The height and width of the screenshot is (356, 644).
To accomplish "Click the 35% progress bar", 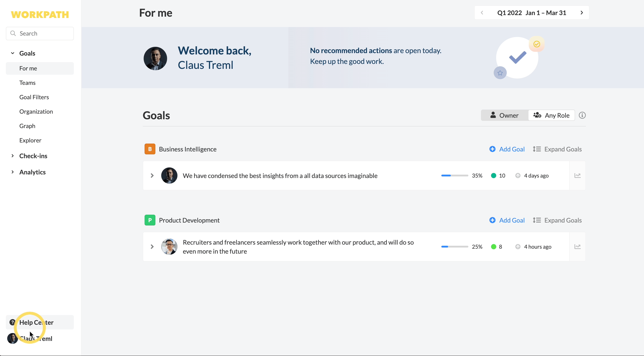I will tap(454, 176).
